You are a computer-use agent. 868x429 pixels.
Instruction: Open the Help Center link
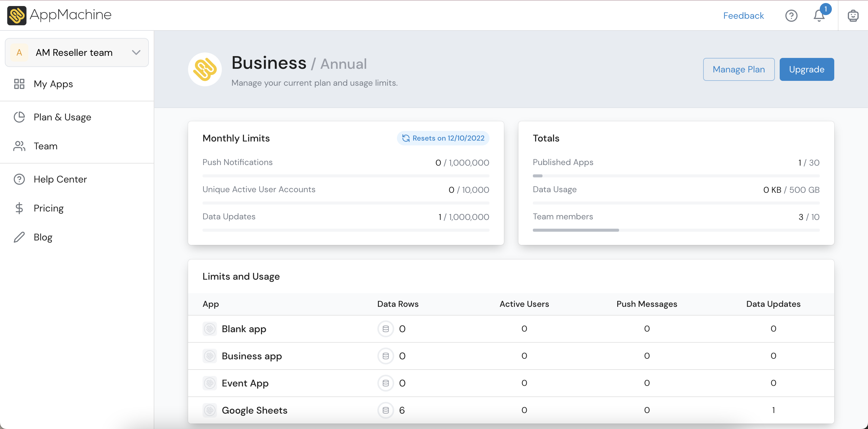click(60, 179)
